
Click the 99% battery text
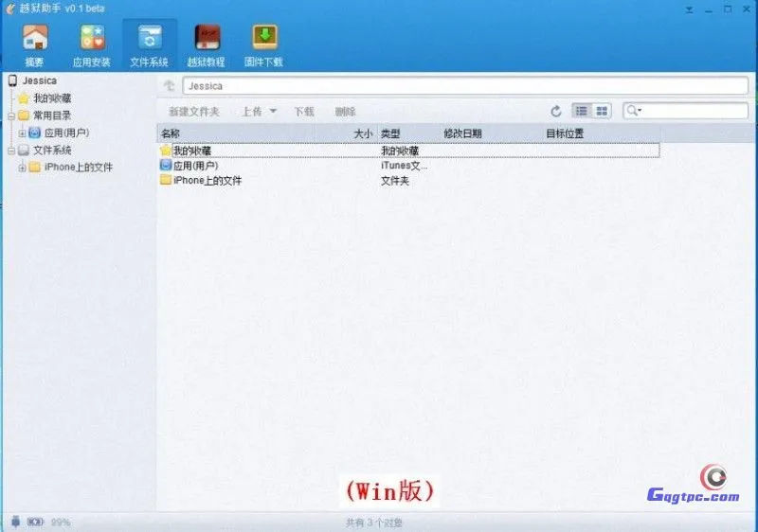(x=61, y=522)
